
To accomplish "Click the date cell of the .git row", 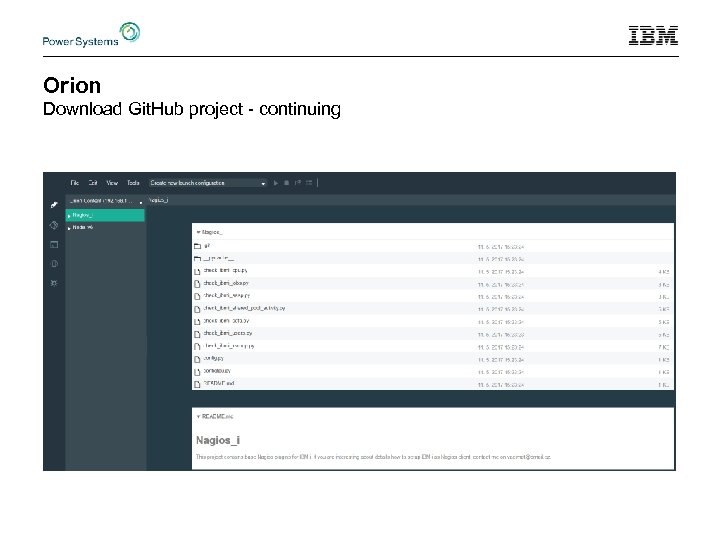I will coord(501,247).
